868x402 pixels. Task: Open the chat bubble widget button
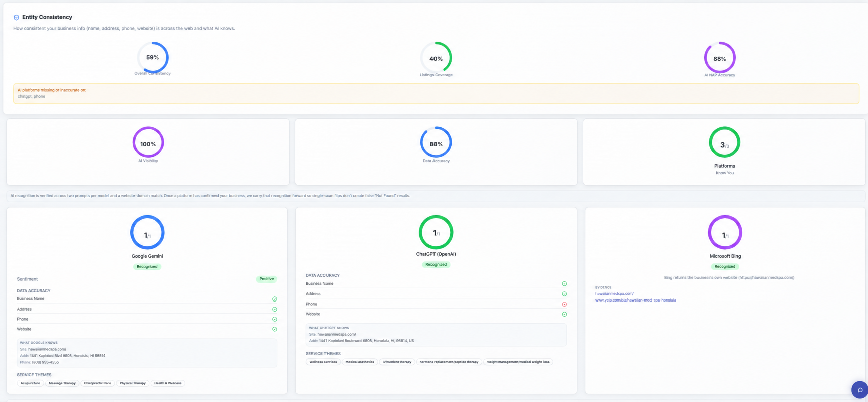[859, 390]
